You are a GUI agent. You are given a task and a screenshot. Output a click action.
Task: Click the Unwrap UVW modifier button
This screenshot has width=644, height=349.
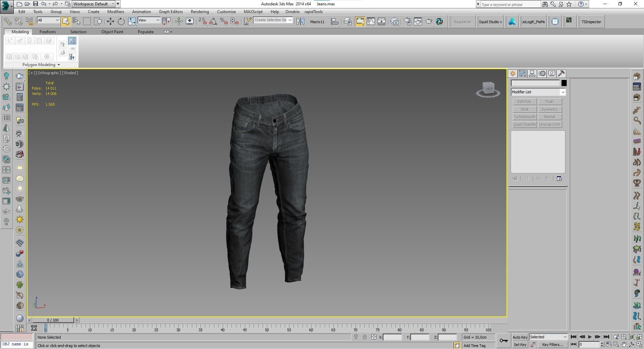[x=550, y=124]
